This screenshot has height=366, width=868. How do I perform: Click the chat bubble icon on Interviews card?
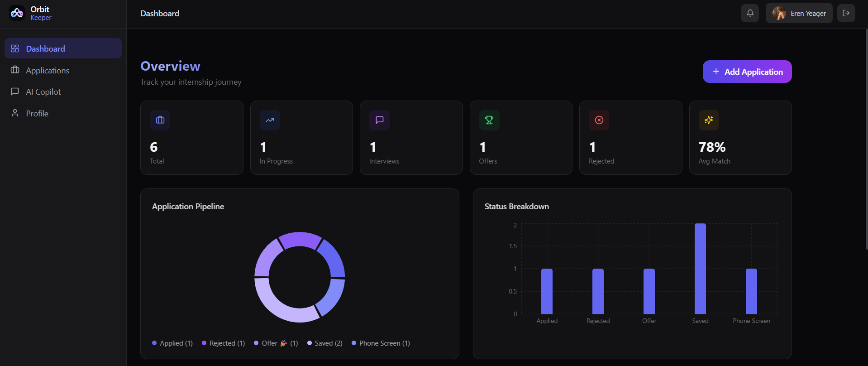point(380,120)
